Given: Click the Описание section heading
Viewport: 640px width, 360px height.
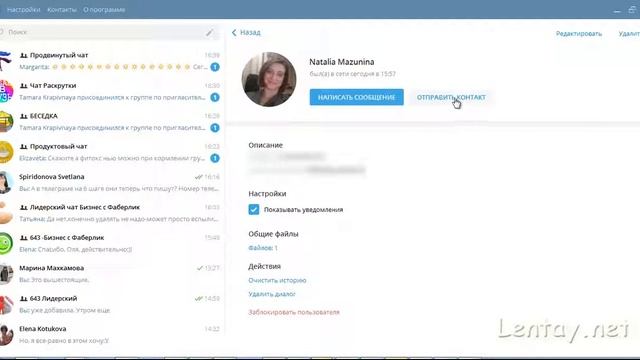Looking at the screenshot, I should (x=265, y=145).
